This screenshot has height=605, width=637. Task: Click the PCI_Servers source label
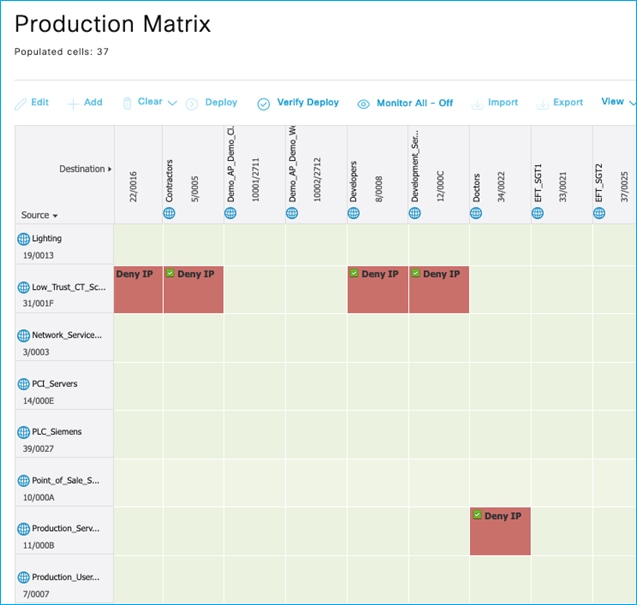54,384
